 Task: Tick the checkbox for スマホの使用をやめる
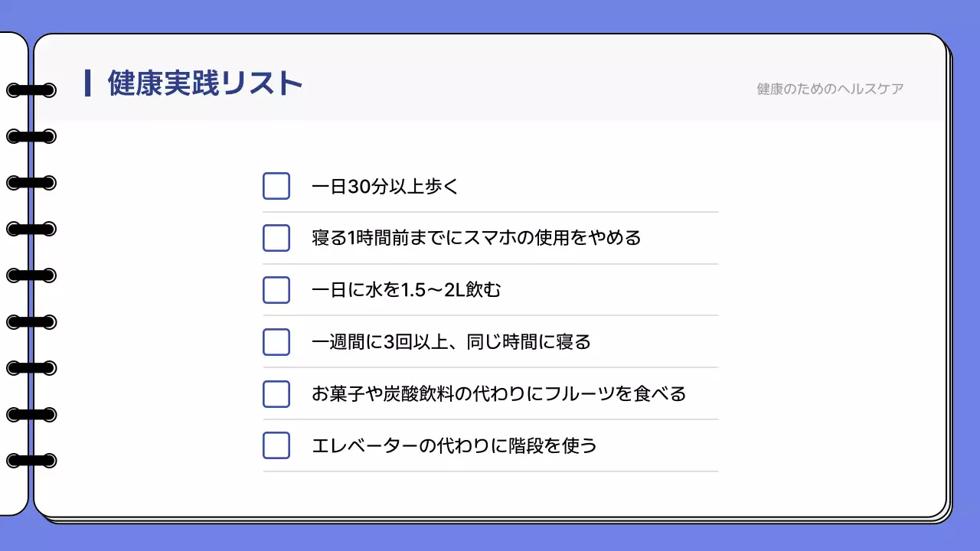tap(276, 238)
